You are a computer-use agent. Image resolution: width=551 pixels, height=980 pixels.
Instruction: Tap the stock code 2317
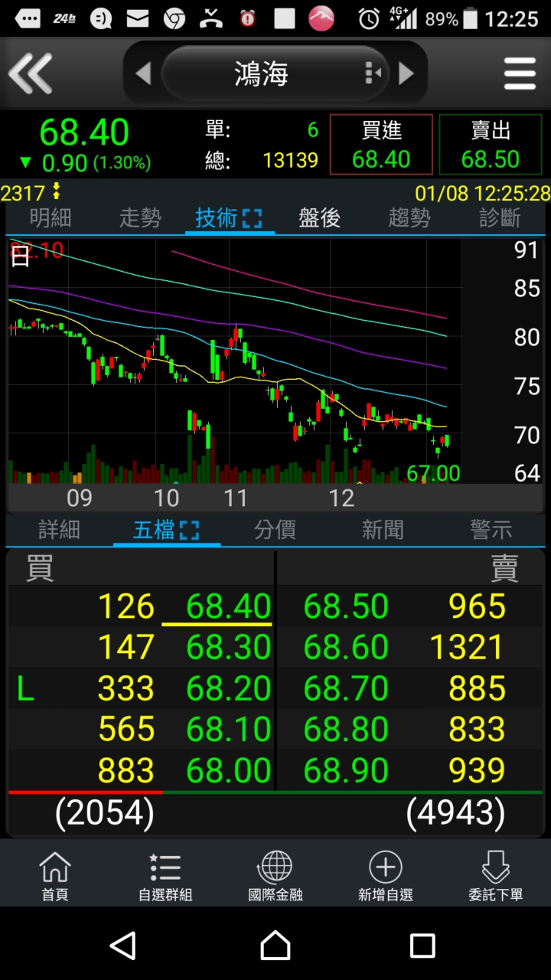23,193
